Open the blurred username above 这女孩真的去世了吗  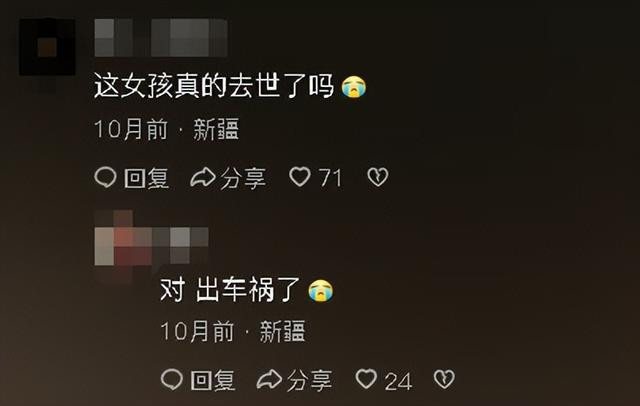161,38
